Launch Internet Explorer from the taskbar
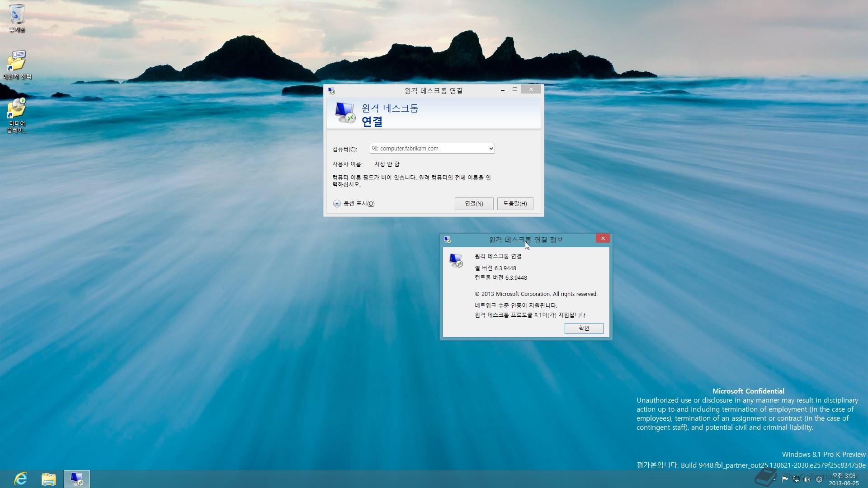Image resolution: width=868 pixels, height=488 pixels. tap(21, 479)
